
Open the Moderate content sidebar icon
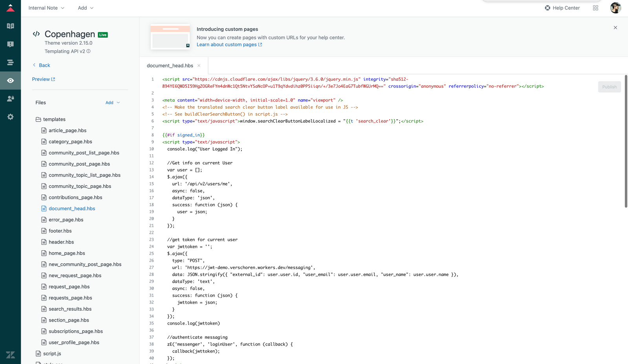click(11, 44)
